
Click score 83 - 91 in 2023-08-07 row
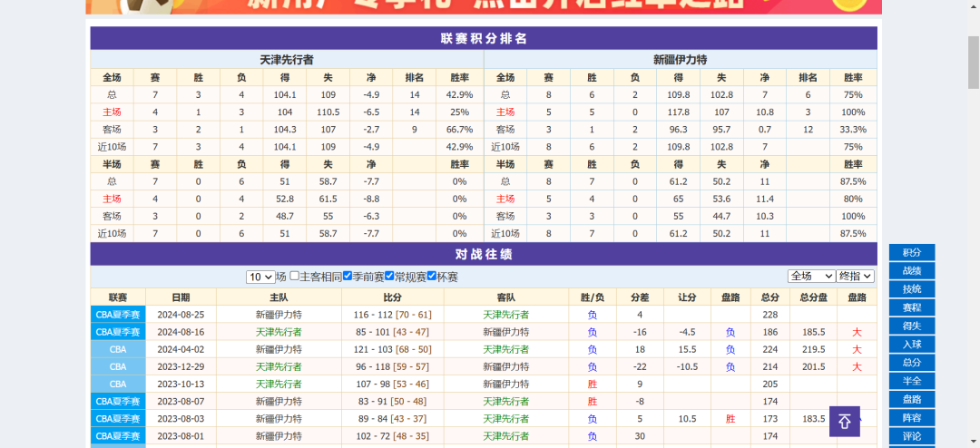[375, 401]
